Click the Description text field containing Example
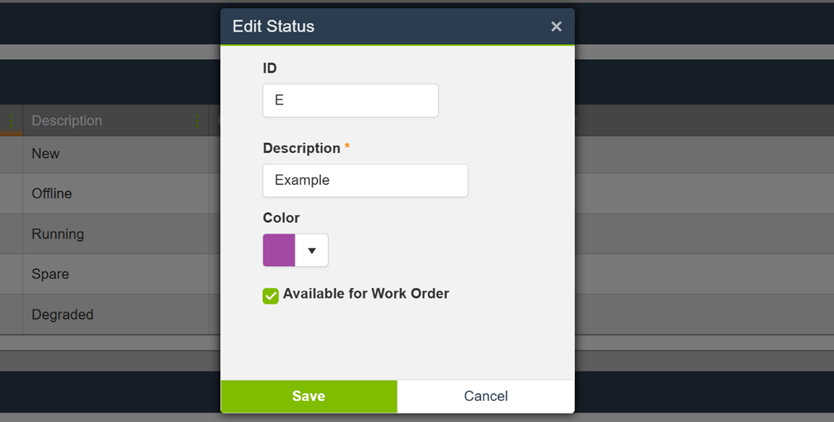 pos(365,181)
